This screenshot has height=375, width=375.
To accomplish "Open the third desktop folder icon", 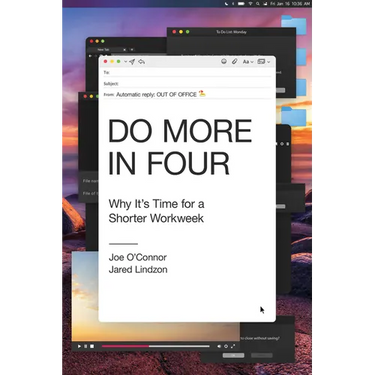I will pyautogui.click(x=301, y=87).
